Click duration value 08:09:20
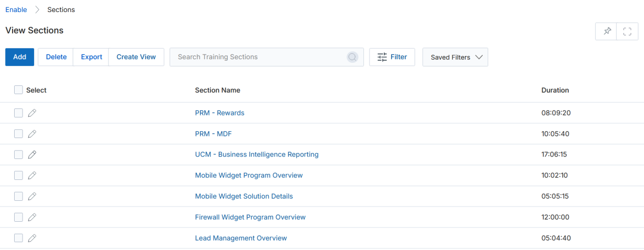644x250 pixels. (x=556, y=113)
